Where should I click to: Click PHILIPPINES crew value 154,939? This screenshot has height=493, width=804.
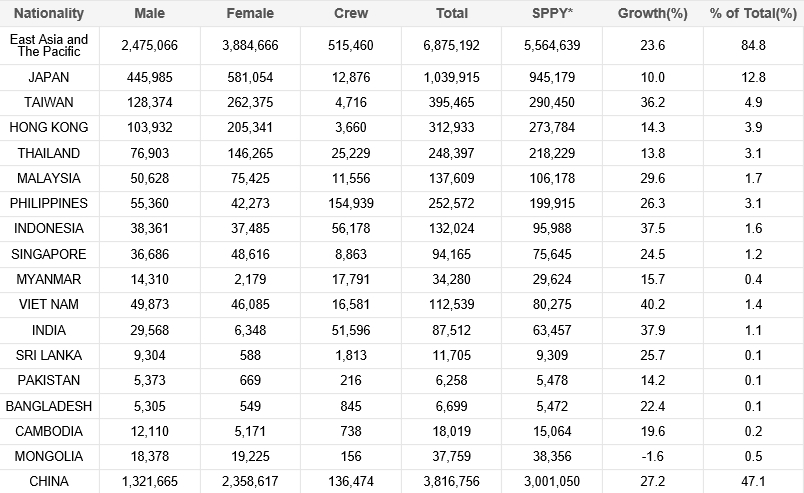tap(351, 203)
